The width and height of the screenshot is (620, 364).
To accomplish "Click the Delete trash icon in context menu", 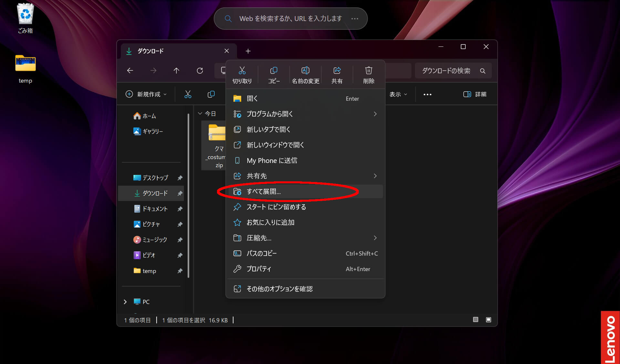I will 368,75.
